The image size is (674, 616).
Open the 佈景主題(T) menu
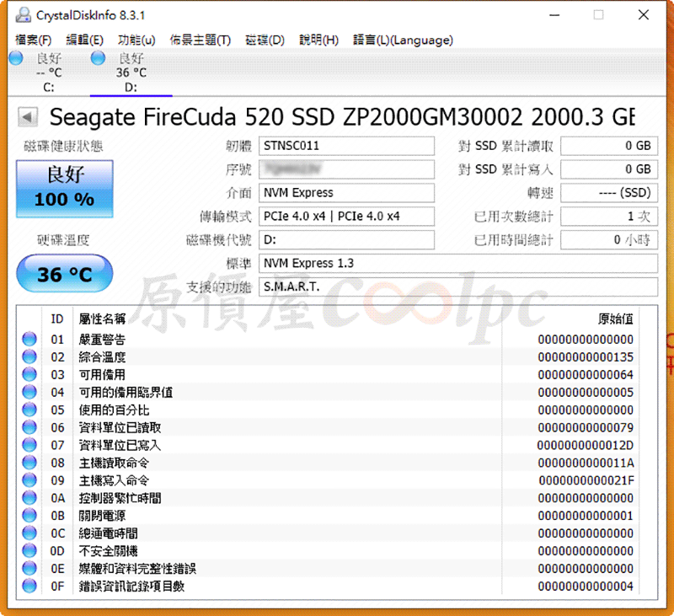(x=201, y=40)
